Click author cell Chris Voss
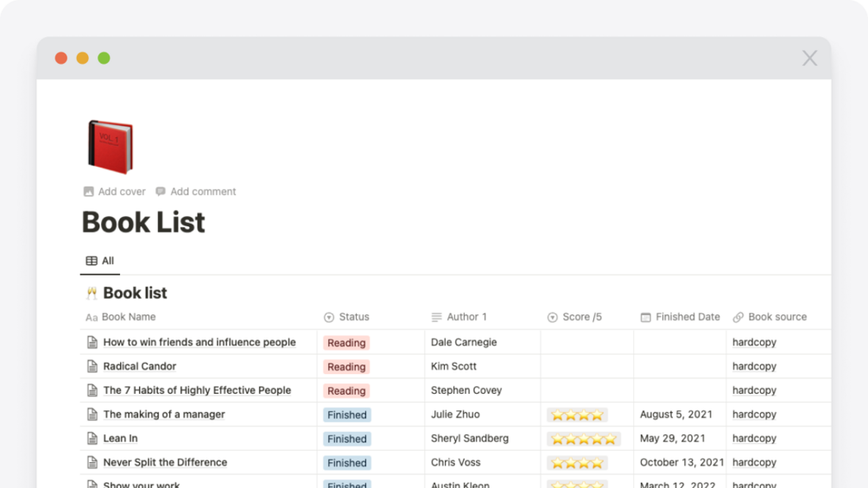The height and width of the screenshot is (488, 868). (455, 462)
